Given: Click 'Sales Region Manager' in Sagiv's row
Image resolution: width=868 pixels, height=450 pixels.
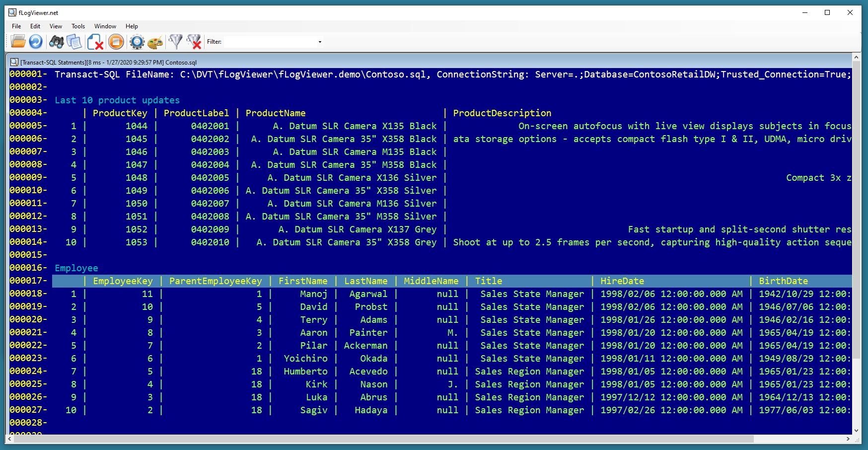Looking at the screenshot, I should (529, 410).
